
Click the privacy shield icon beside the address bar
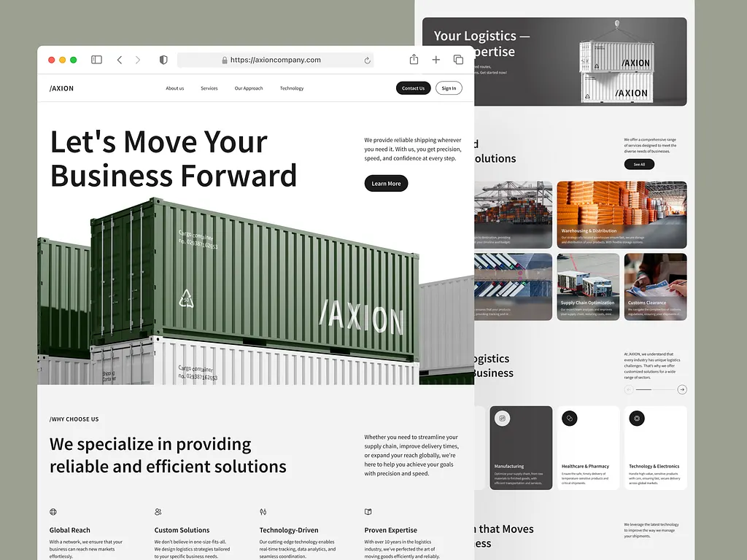click(x=163, y=60)
